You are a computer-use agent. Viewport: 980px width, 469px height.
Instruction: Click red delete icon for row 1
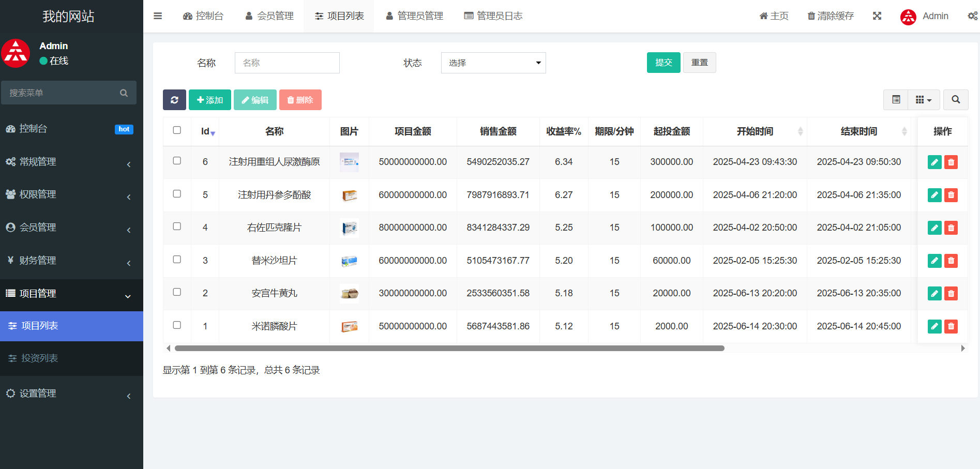pos(951,326)
